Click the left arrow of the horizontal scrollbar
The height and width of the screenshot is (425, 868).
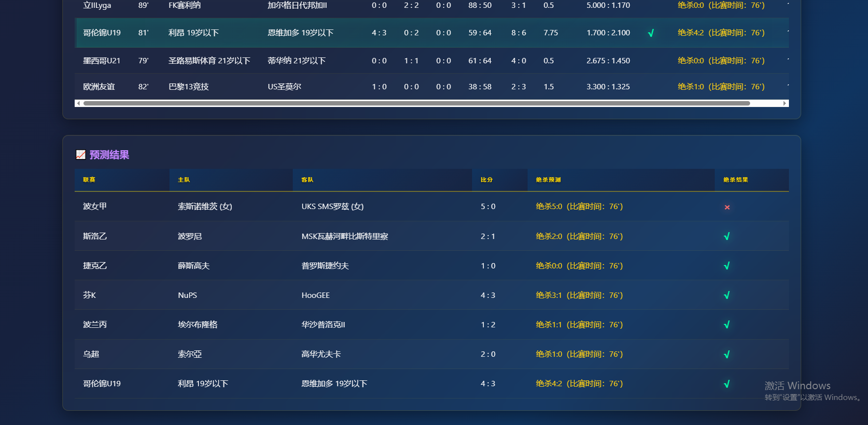[78, 103]
